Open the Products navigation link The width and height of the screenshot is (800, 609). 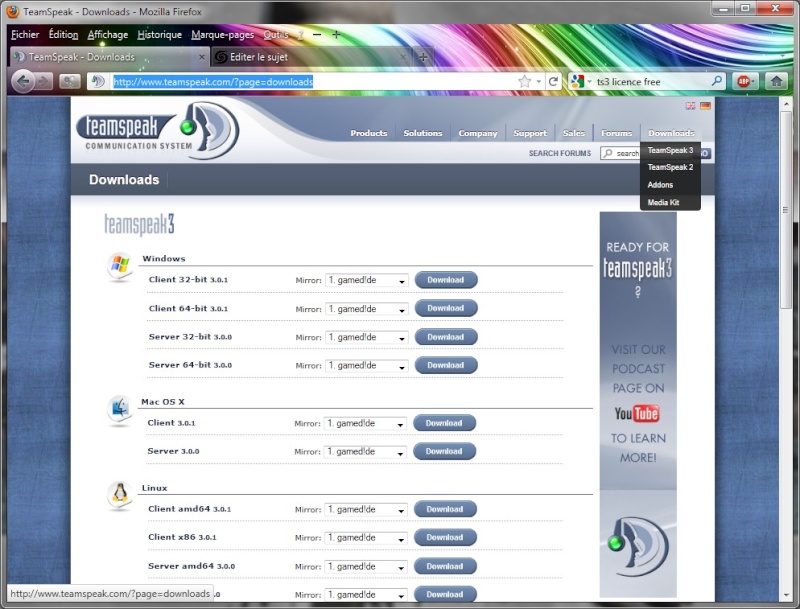click(x=369, y=133)
